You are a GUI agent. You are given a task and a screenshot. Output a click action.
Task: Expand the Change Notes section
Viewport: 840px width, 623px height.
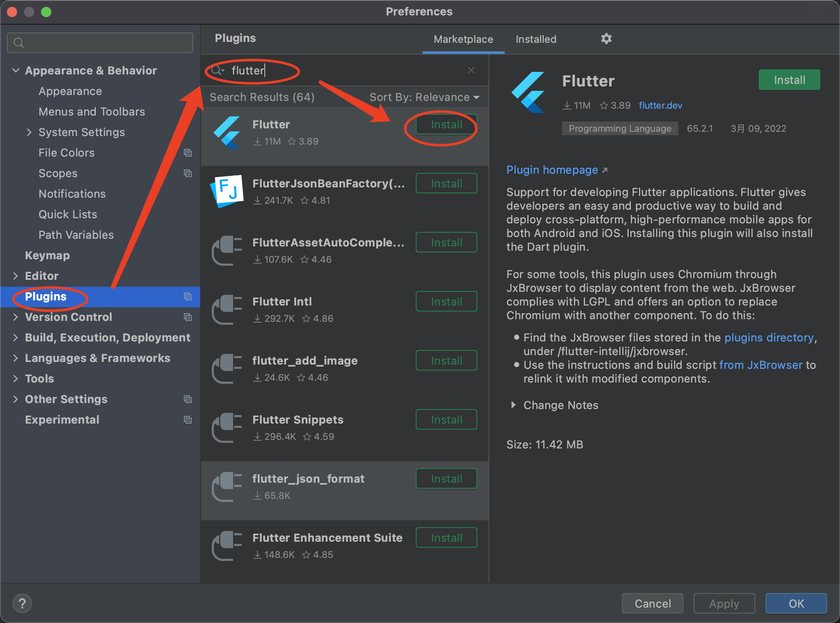coord(513,405)
